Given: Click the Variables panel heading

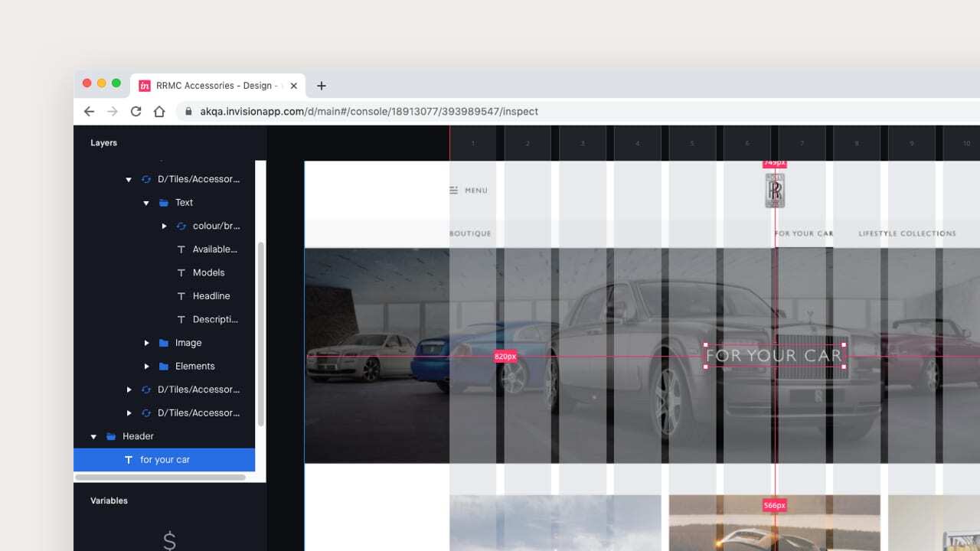Looking at the screenshot, I should (109, 500).
